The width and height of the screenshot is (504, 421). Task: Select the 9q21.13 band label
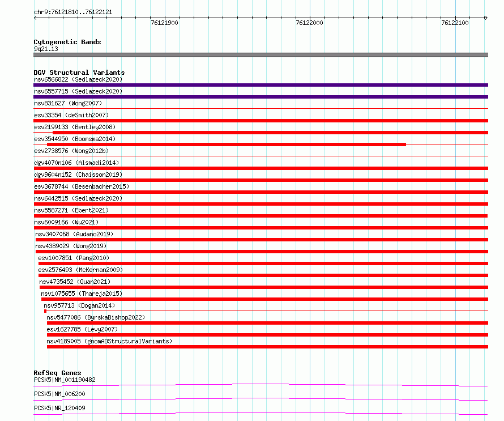pos(46,49)
